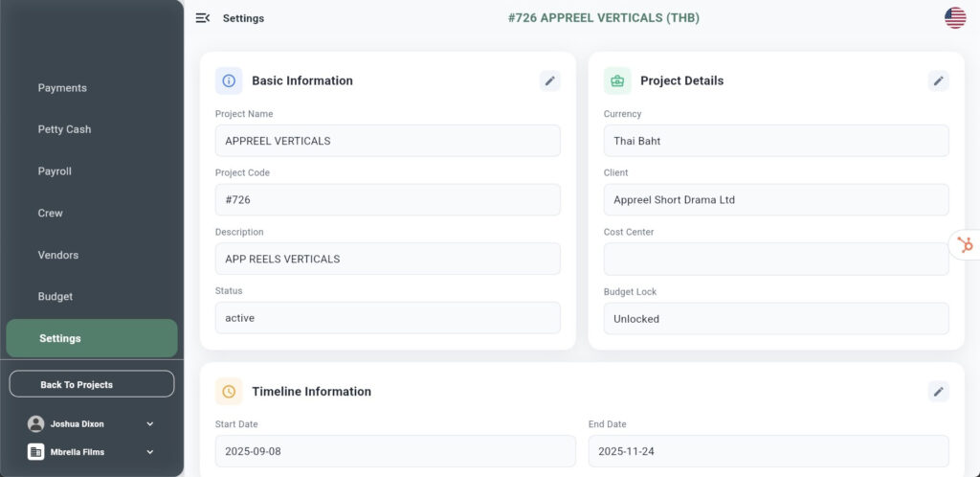980x477 pixels.
Task: Click the Project Name input field
Action: pos(388,141)
